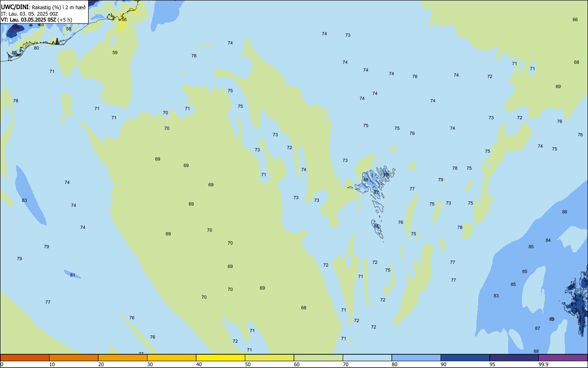Click the medium blue 80–90 legend swatch

416,357
